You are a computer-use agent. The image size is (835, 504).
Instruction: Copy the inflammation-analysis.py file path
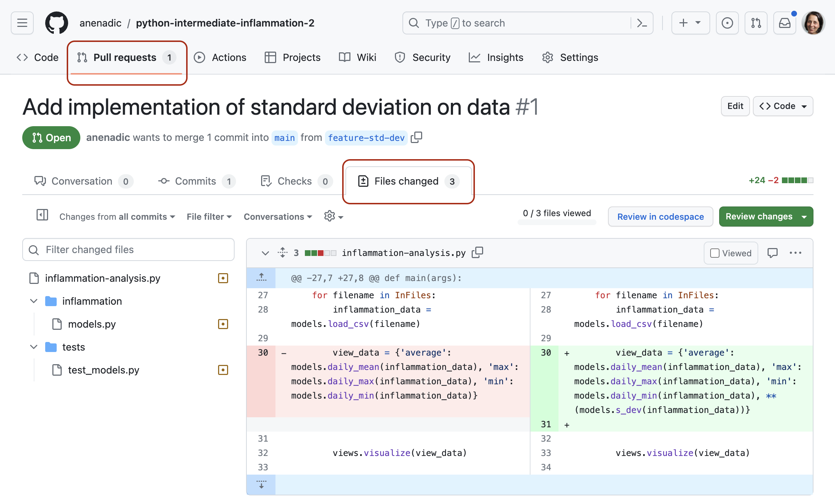pos(477,252)
